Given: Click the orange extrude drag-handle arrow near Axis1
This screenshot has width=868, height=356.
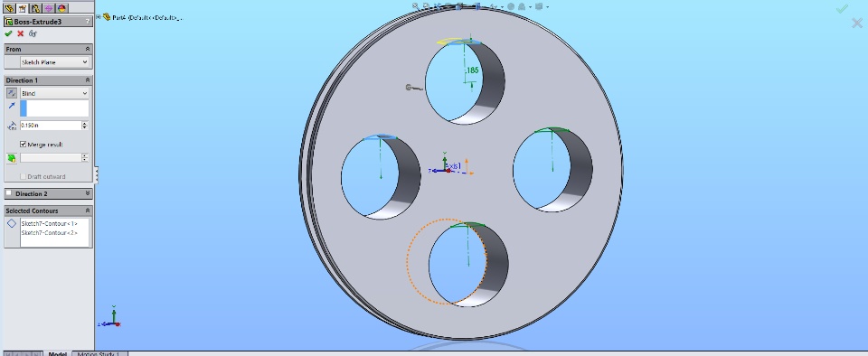Looking at the screenshot, I should point(467,166).
